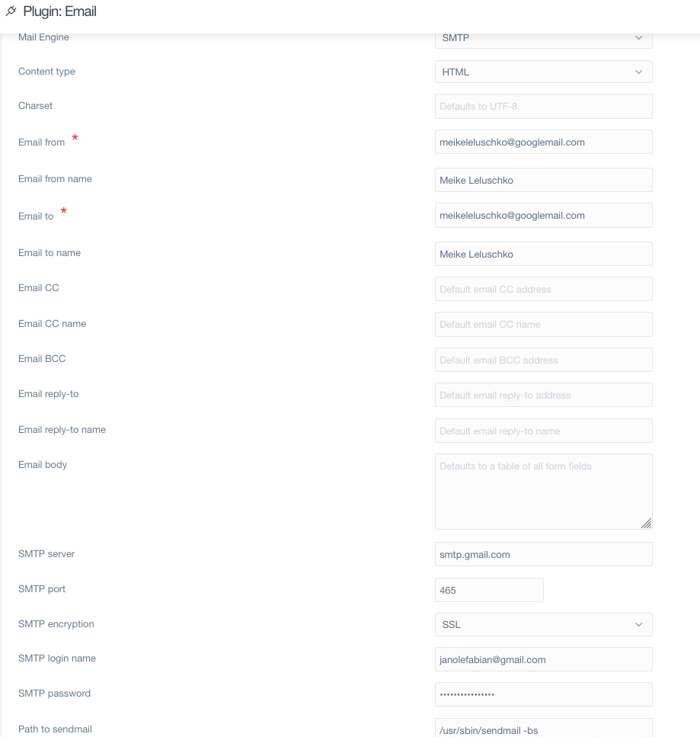Click the Email to address field
This screenshot has height=737, width=700.
544,215
